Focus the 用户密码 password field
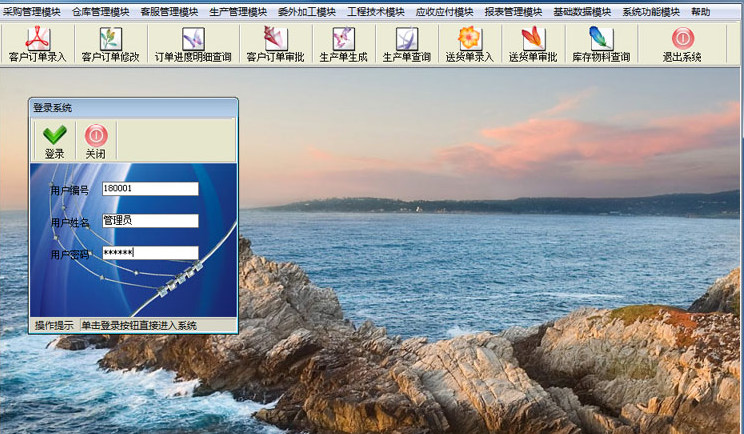744x434 pixels. [x=150, y=252]
